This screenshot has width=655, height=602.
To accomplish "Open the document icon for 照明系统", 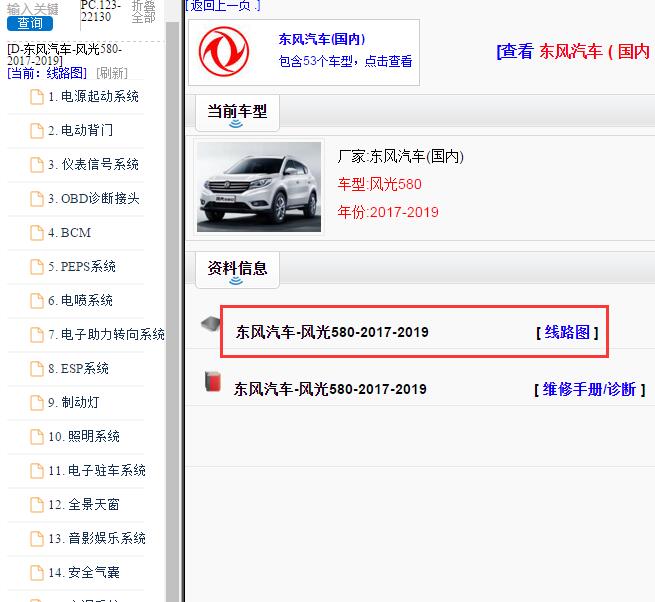I will (37, 437).
